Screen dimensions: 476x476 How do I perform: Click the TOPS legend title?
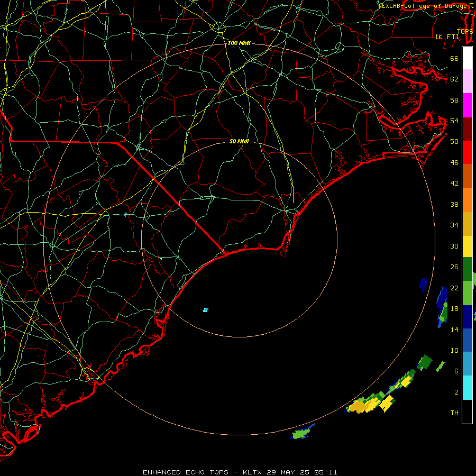(465, 32)
